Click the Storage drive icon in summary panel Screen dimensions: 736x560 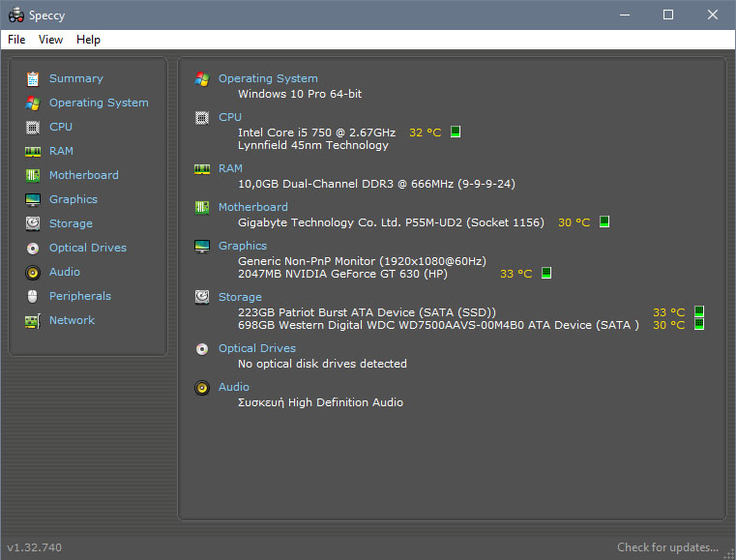pyautogui.click(x=202, y=297)
